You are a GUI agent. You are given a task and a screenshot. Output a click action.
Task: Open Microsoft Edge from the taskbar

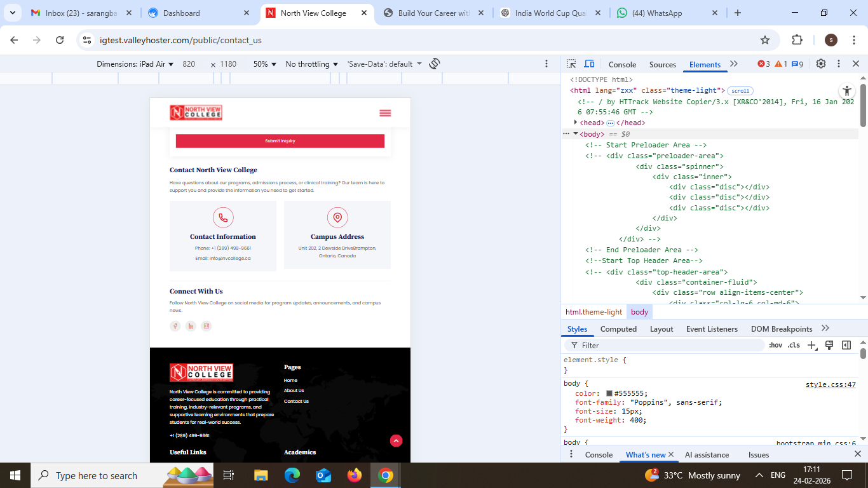click(x=292, y=475)
